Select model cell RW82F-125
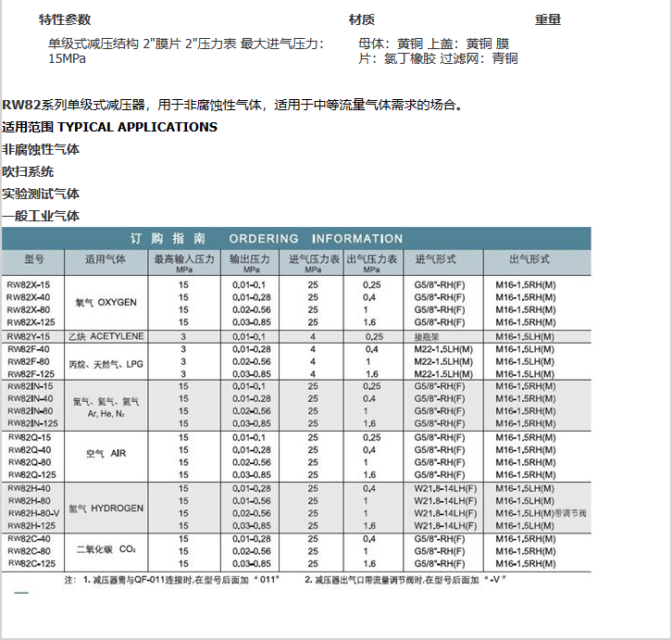Screen dimensions: 672x640 [31, 374]
